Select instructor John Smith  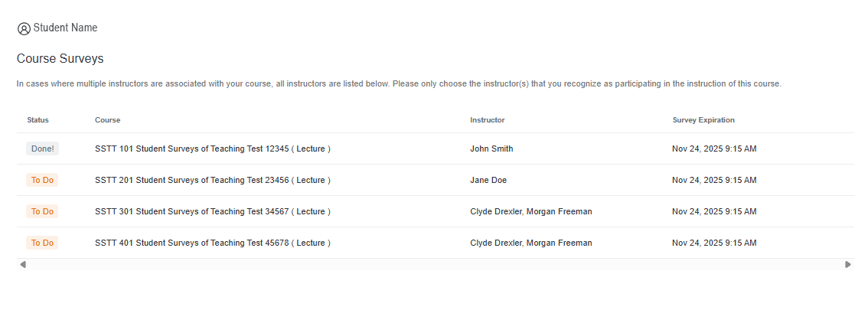(491, 149)
